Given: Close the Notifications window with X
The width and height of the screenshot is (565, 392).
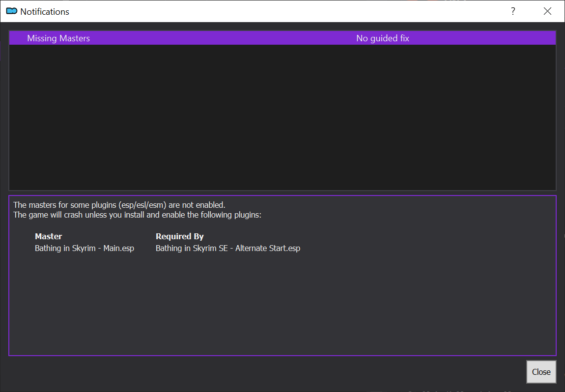Looking at the screenshot, I should [x=547, y=11].
